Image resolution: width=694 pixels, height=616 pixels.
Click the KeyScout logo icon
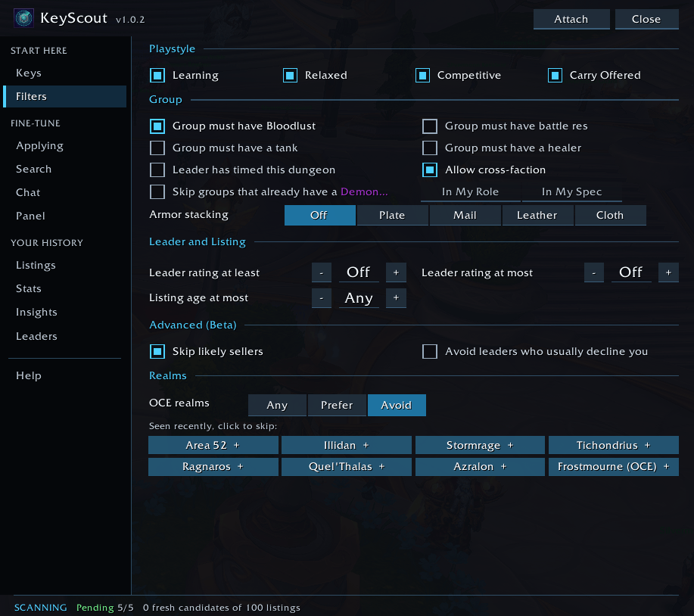(x=24, y=19)
